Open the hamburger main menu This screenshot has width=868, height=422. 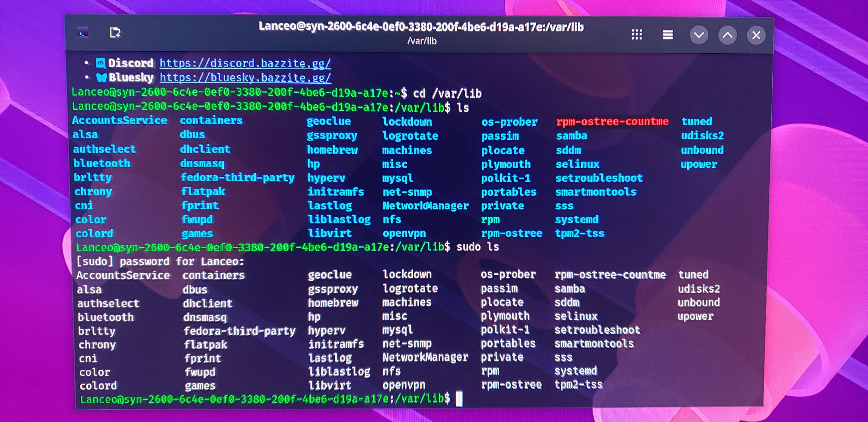click(668, 35)
